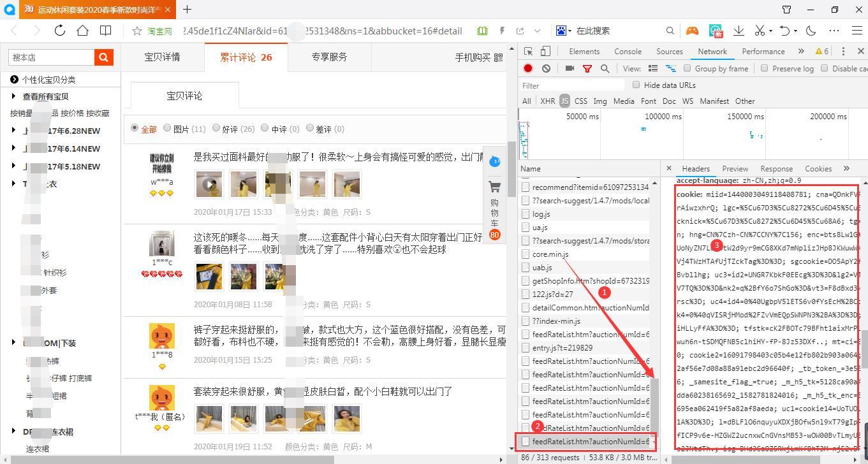Toggle device toolbar in DevTools
This screenshot has width=868, height=464.
(x=545, y=52)
